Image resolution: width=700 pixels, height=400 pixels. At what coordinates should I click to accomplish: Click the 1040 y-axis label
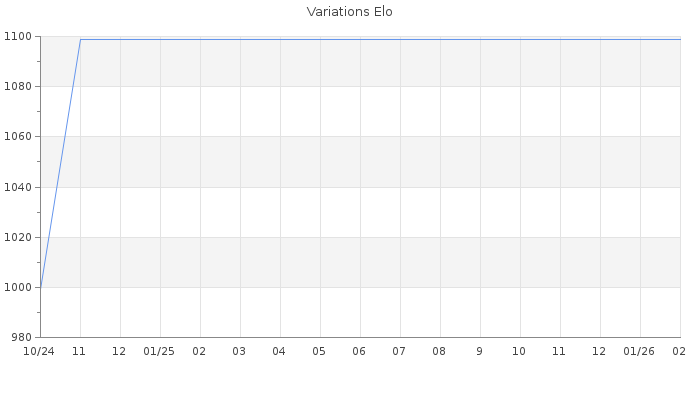point(20,187)
